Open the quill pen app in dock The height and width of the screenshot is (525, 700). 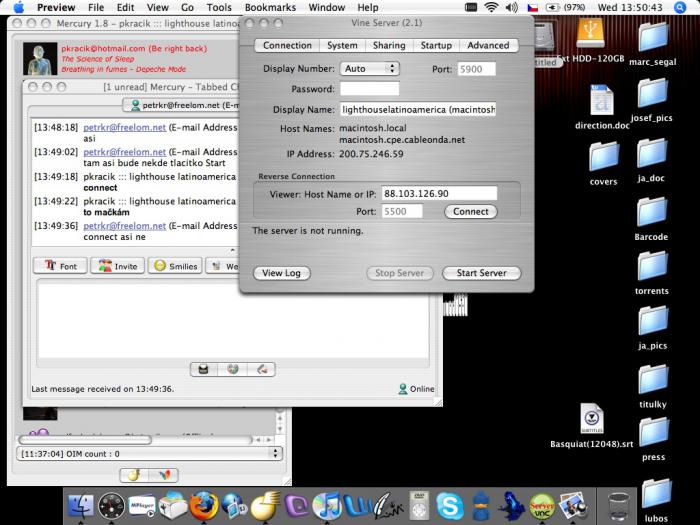(x=388, y=507)
